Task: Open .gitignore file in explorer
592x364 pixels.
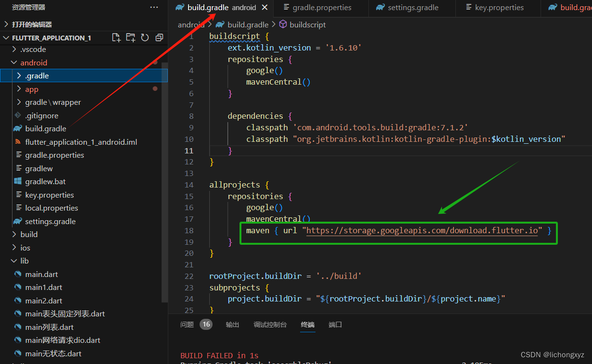Action: (x=42, y=115)
